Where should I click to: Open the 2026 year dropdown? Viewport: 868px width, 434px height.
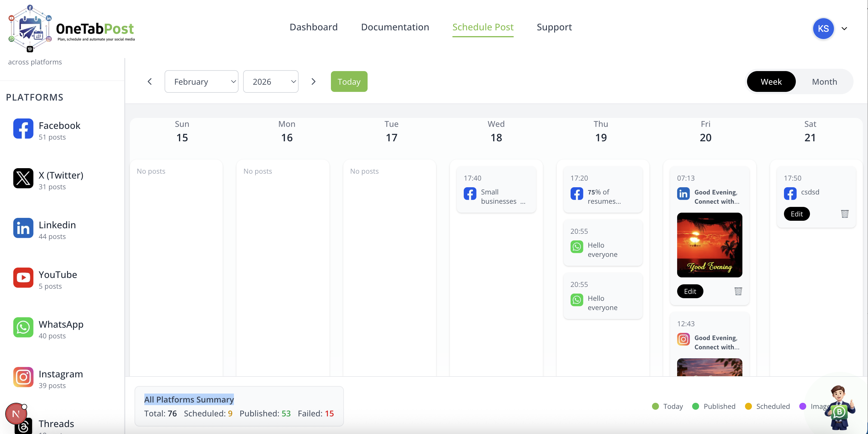coord(271,81)
